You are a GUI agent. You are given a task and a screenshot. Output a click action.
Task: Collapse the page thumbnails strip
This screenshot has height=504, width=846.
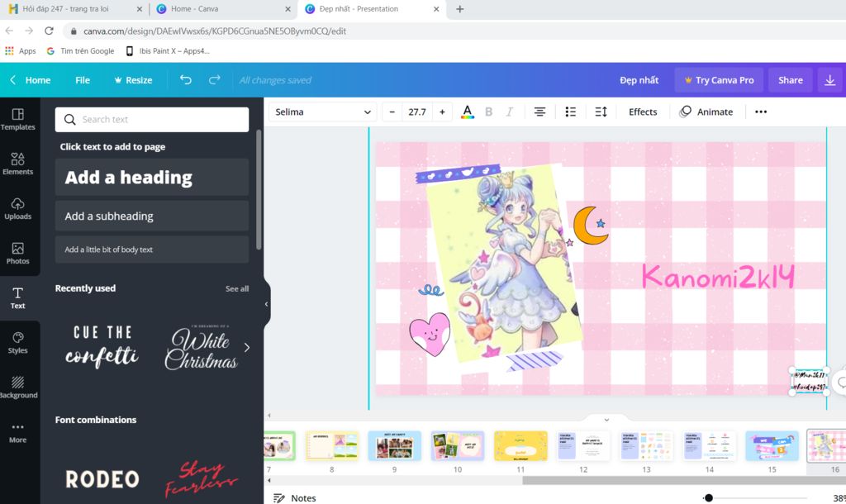pyautogui.click(x=606, y=419)
